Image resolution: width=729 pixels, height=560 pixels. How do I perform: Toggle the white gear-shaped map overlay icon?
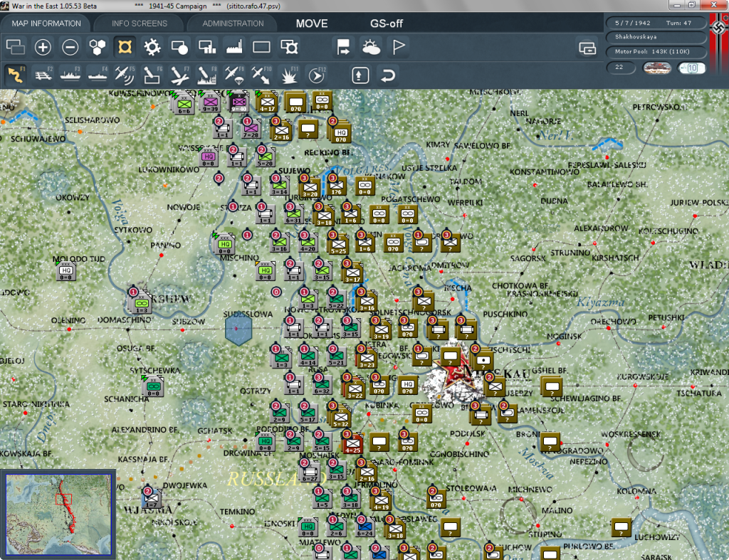click(152, 47)
